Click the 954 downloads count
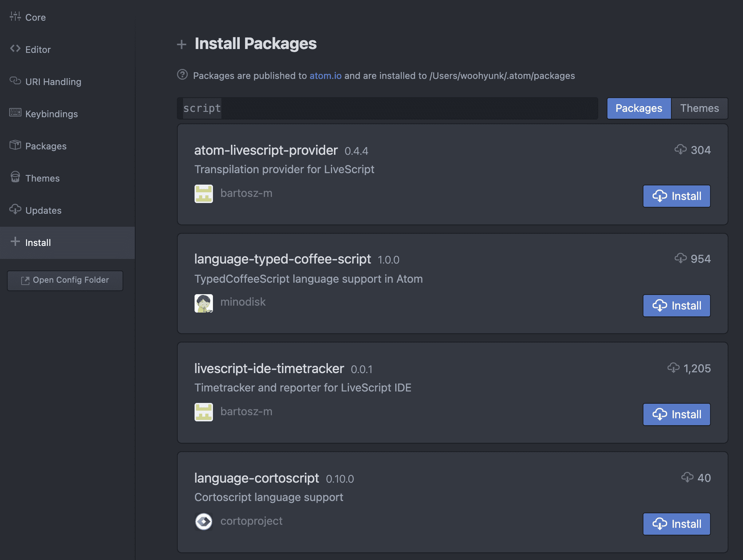 pos(700,259)
